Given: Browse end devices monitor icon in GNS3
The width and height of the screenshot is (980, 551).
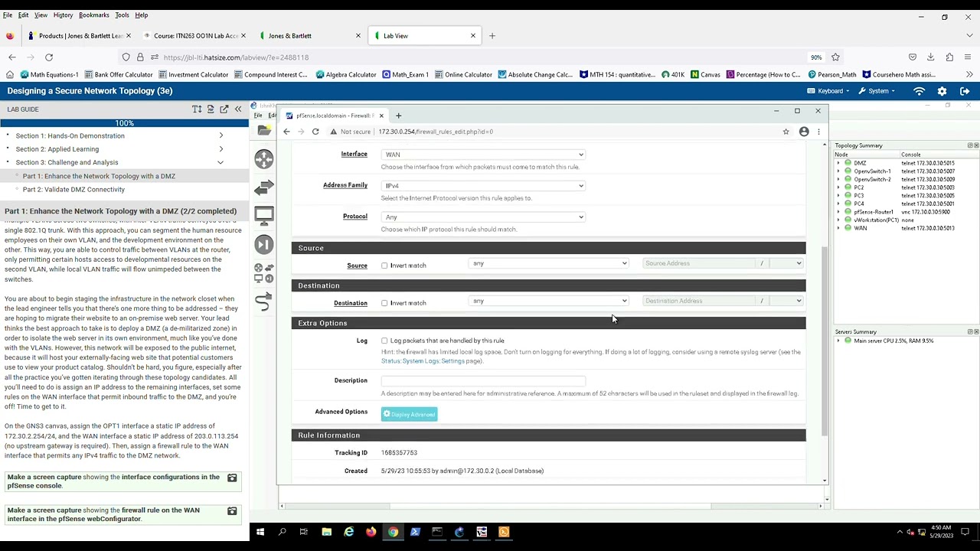Looking at the screenshot, I should click(x=264, y=216).
